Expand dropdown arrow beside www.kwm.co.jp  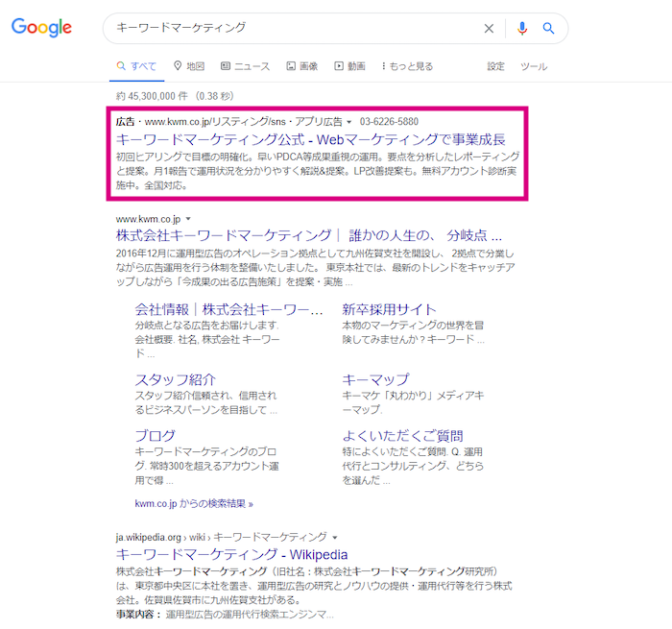pos(188,219)
